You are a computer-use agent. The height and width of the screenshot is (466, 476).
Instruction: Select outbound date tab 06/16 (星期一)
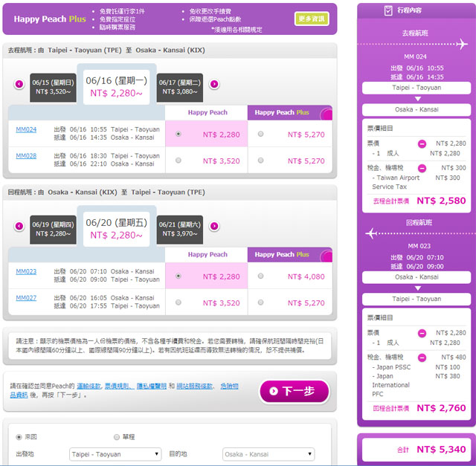[x=117, y=87]
